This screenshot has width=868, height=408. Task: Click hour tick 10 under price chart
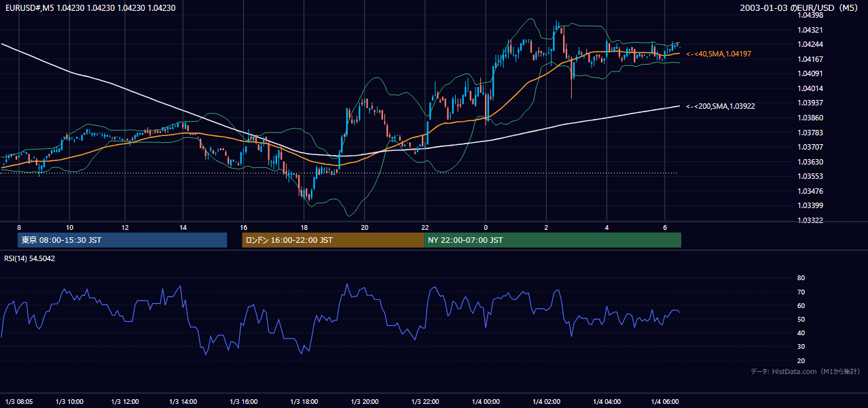[x=69, y=227]
